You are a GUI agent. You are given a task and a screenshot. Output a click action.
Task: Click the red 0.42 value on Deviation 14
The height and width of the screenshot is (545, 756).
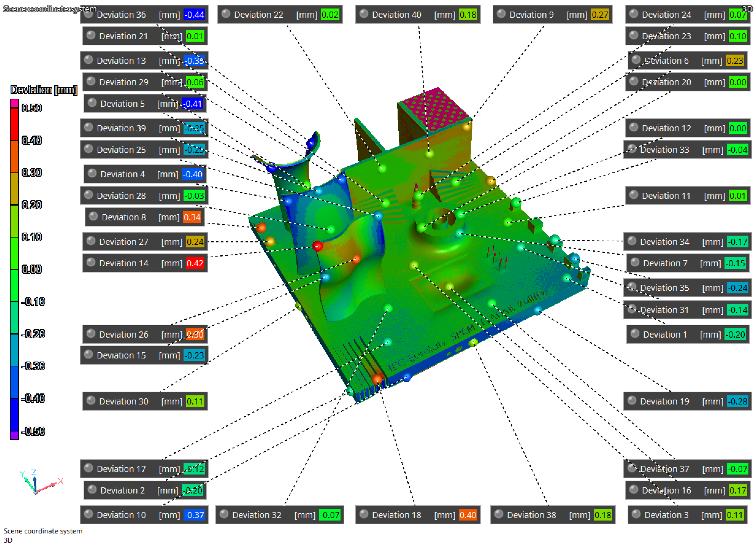pyautogui.click(x=195, y=263)
